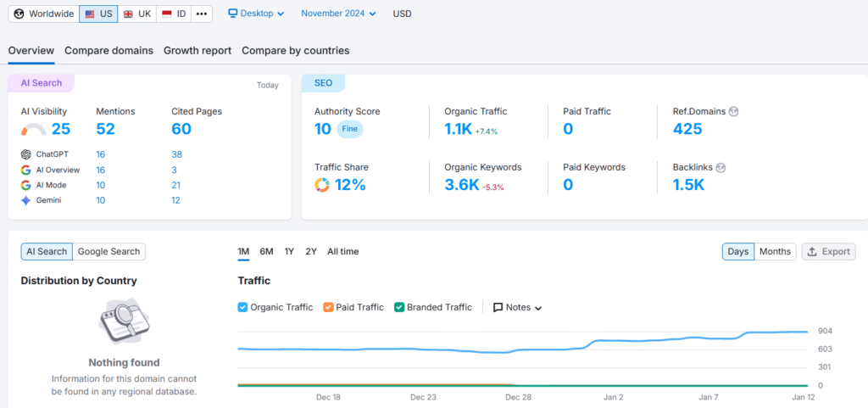Click the AI Visibility gauge icon

pos(33,130)
